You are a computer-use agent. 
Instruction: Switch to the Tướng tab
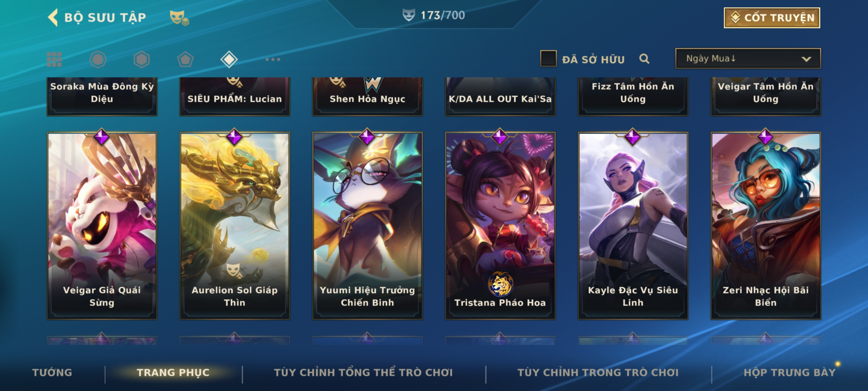click(x=52, y=373)
